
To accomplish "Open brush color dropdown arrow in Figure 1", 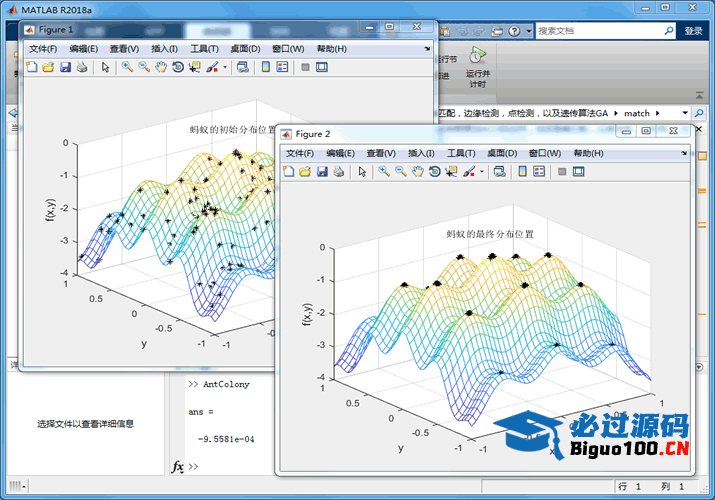I will [x=225, y=67].
